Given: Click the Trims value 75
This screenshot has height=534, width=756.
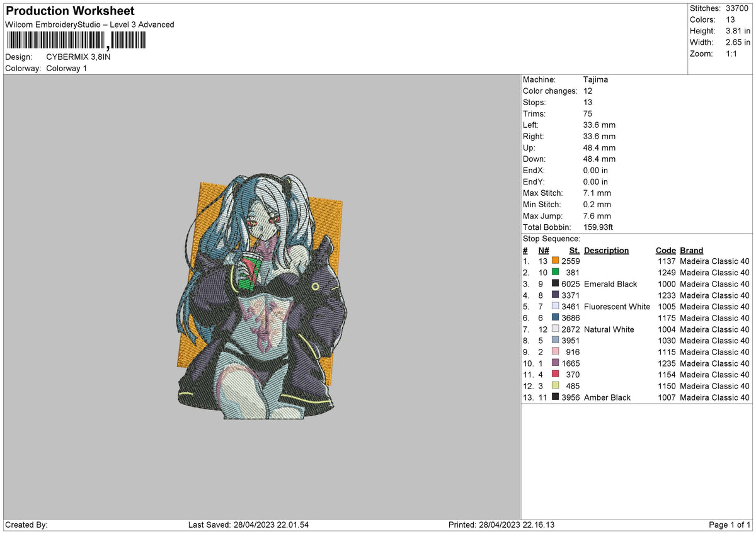Looking at the screenshot, I should 588,113.
